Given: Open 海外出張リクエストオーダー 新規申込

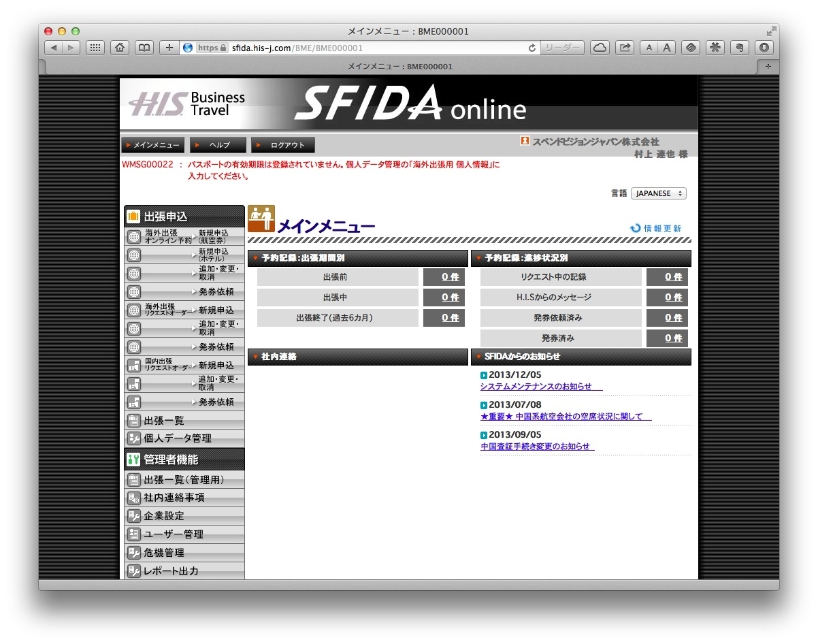Looking at the screenshot, I should 184,310.
